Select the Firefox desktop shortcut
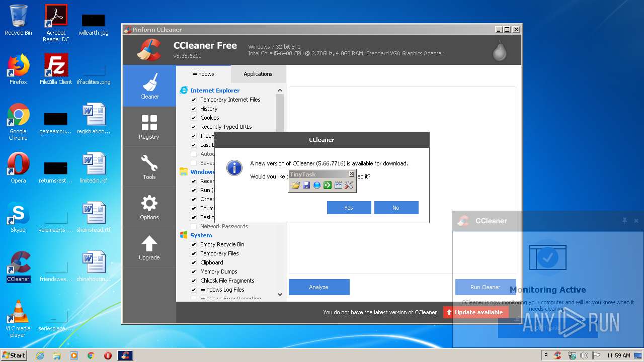The width and height of the screenshot is (644, 362). (x=18, y=69)
